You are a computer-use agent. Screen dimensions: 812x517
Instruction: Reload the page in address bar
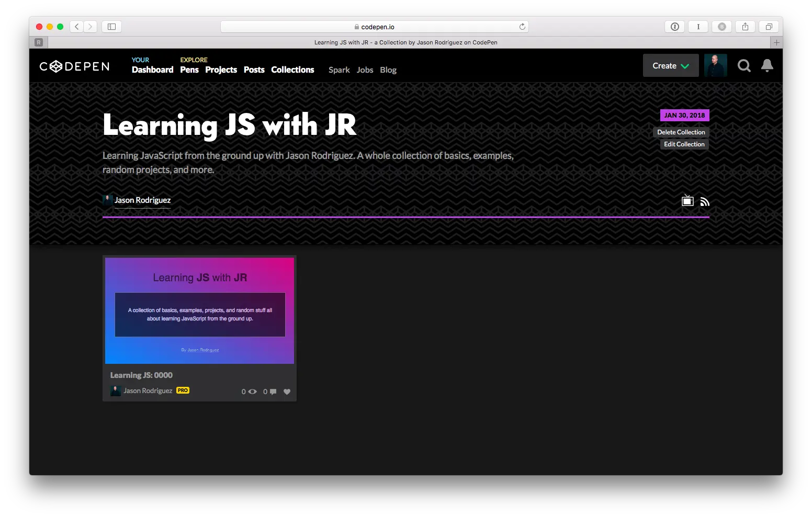click(x=522, y=27)
